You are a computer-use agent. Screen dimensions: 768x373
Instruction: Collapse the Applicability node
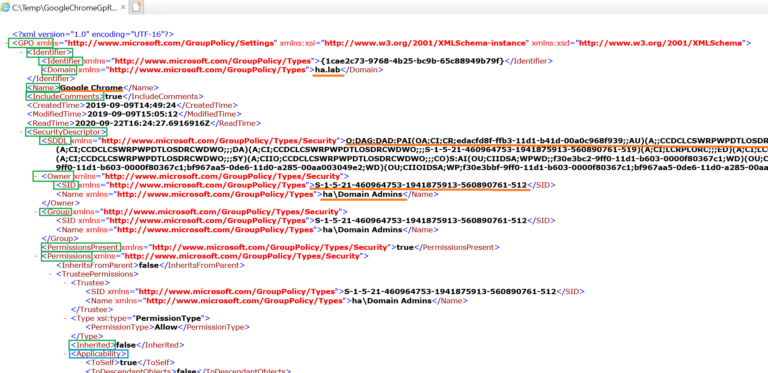(x=65, y=354)
